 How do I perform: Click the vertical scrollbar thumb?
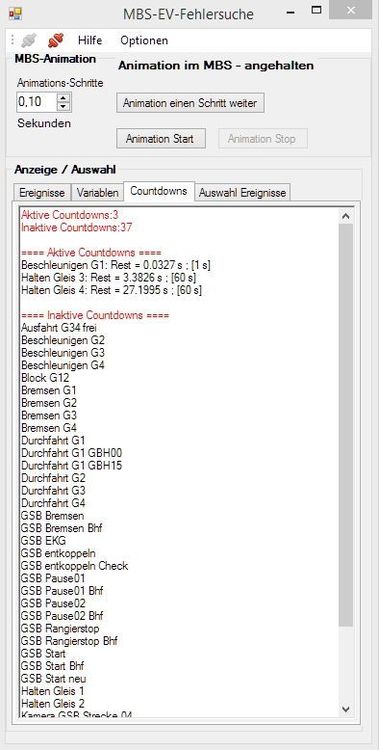[x=346, y=425]
